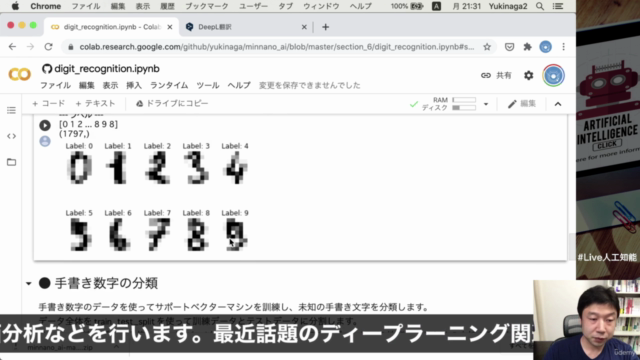The width and height of the screenshot is (640, 360).
Task: Click the ディスク usage bar
Action: [x=464, y=108]
